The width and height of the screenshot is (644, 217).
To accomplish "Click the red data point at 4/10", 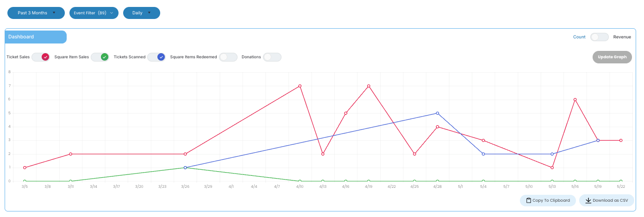I will 300,86.
